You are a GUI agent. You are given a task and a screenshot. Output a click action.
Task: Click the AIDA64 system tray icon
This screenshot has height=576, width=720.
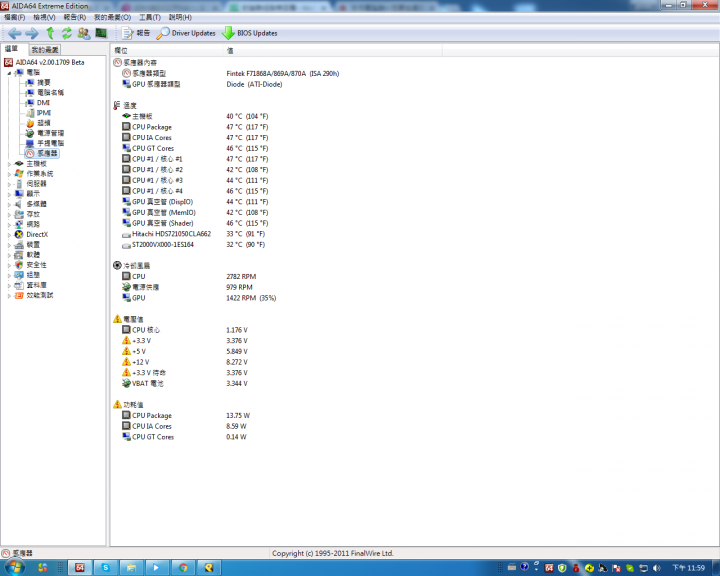pos(549,568)
